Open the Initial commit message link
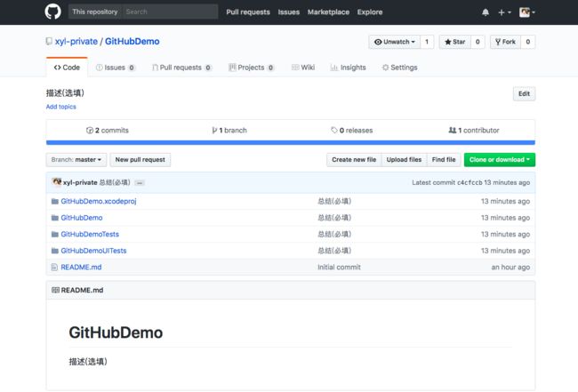Image resolution: width=578 pixels, height=392 pixels. coord(339,267)
